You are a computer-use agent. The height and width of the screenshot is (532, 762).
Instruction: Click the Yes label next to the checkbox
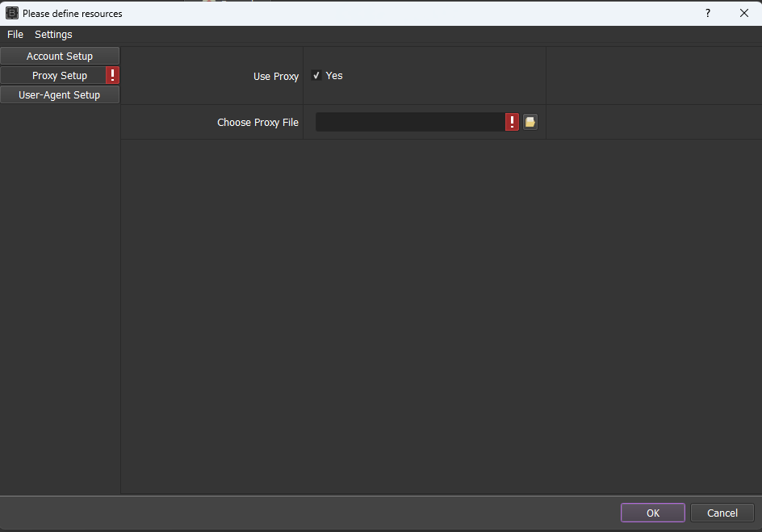coord(334,76)
